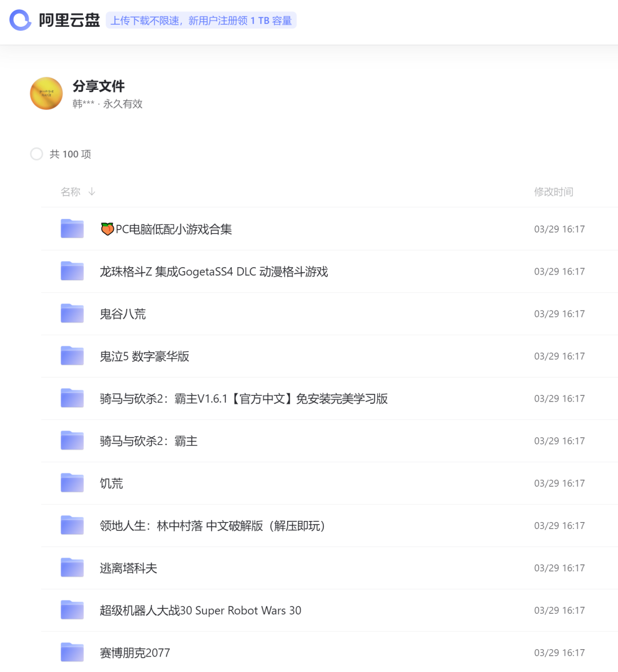This screenshot has width=618, height=672.
Task: Click the peach emoji before PC电脑低配小游戏合集
Action: [107, 229]
